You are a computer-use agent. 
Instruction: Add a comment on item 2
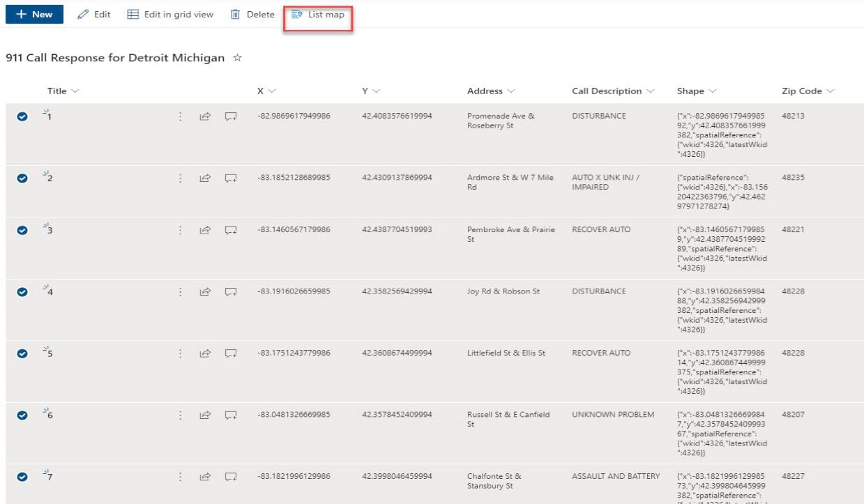[231, 178]
